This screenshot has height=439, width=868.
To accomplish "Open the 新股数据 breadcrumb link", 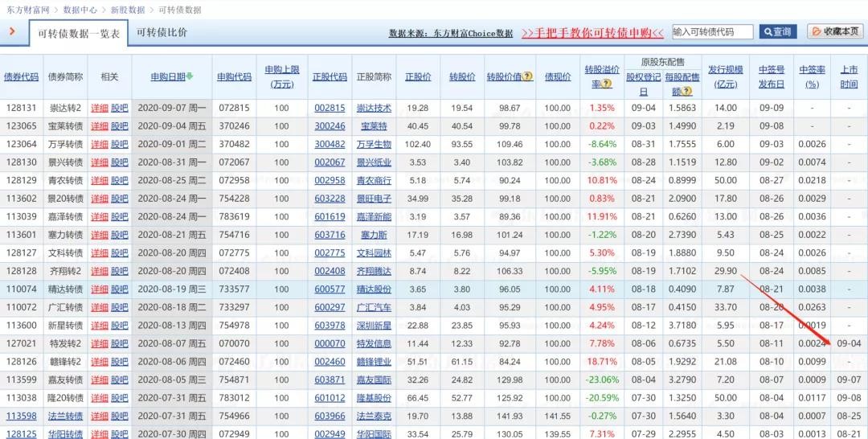I will (x=127, y=10).
